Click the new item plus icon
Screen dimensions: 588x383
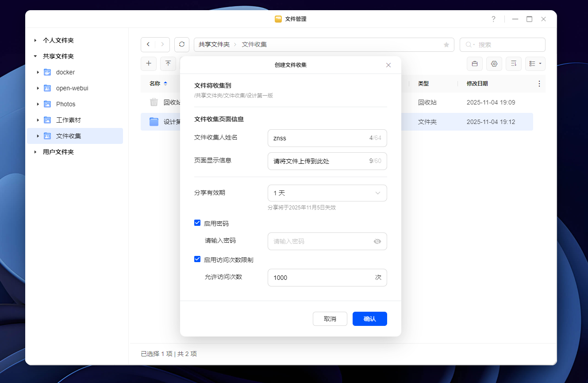coord(149,64)
